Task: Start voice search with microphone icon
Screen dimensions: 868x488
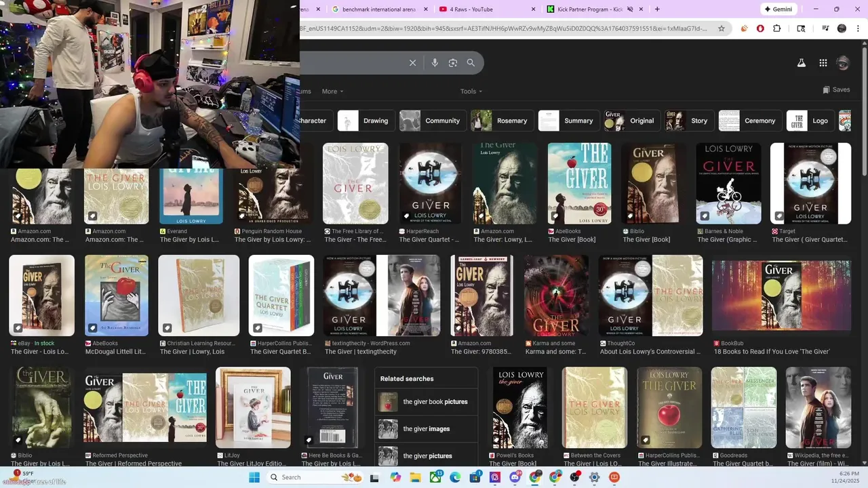Action: pos(435,63)
